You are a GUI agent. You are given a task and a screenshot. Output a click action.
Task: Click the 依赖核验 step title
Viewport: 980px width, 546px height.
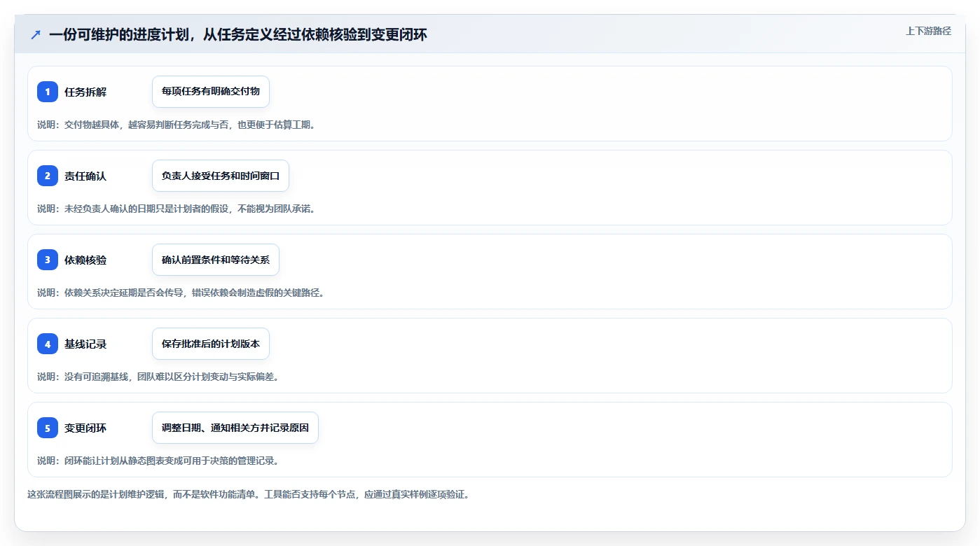tap(85, 260)
